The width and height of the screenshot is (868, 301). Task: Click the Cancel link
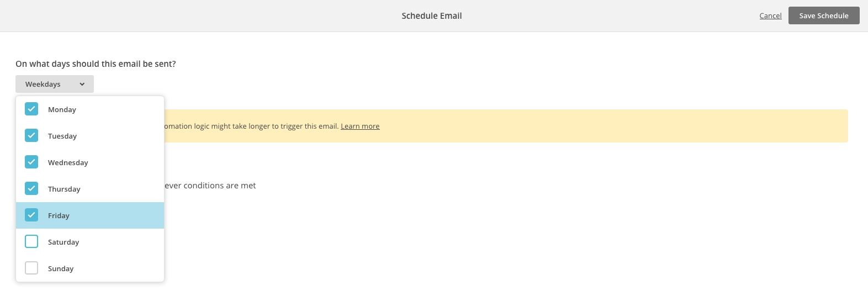[770, 15]
